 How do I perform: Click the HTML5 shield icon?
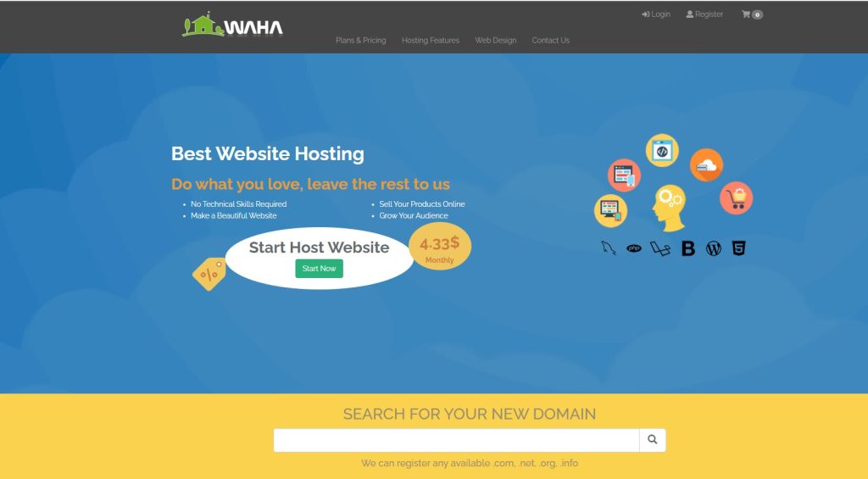pos(738,248)
